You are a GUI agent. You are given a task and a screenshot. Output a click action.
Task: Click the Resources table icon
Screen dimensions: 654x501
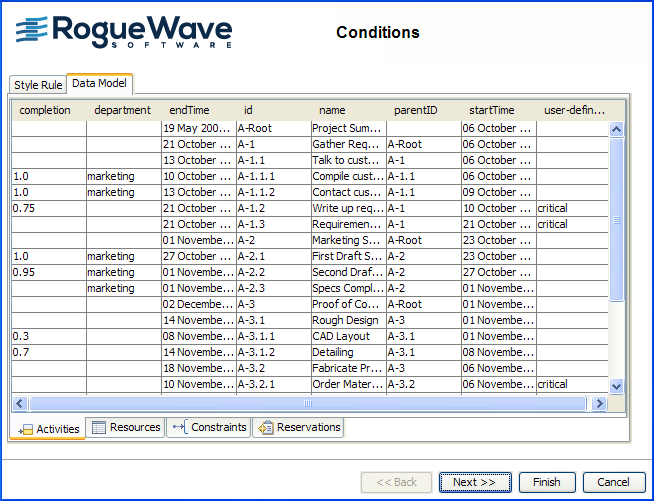tap(99, 428)
